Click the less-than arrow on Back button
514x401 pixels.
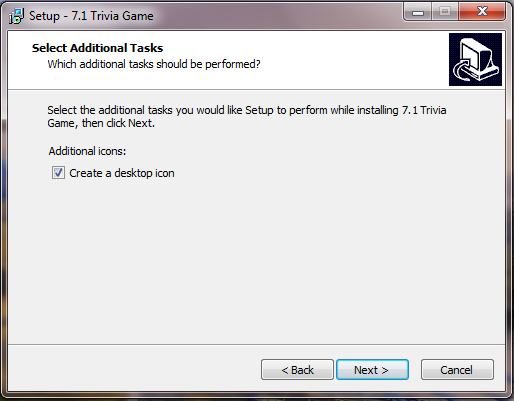coord(284,370)
